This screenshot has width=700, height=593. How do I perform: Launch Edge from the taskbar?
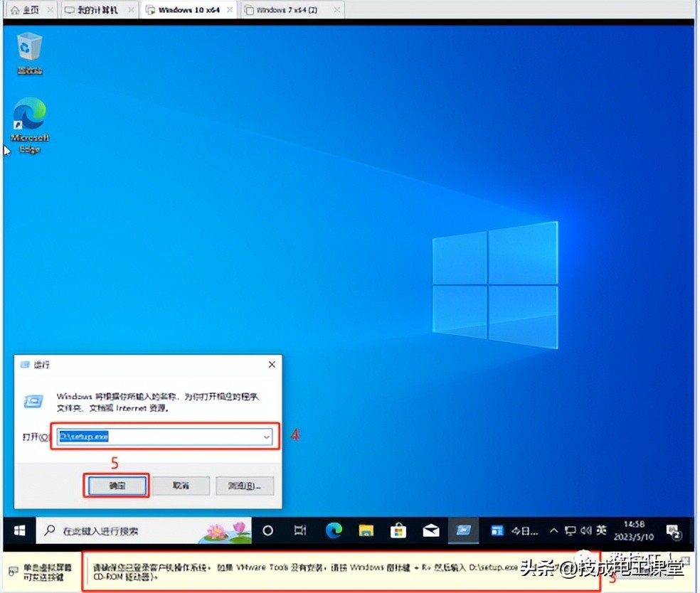pos(333,530)
